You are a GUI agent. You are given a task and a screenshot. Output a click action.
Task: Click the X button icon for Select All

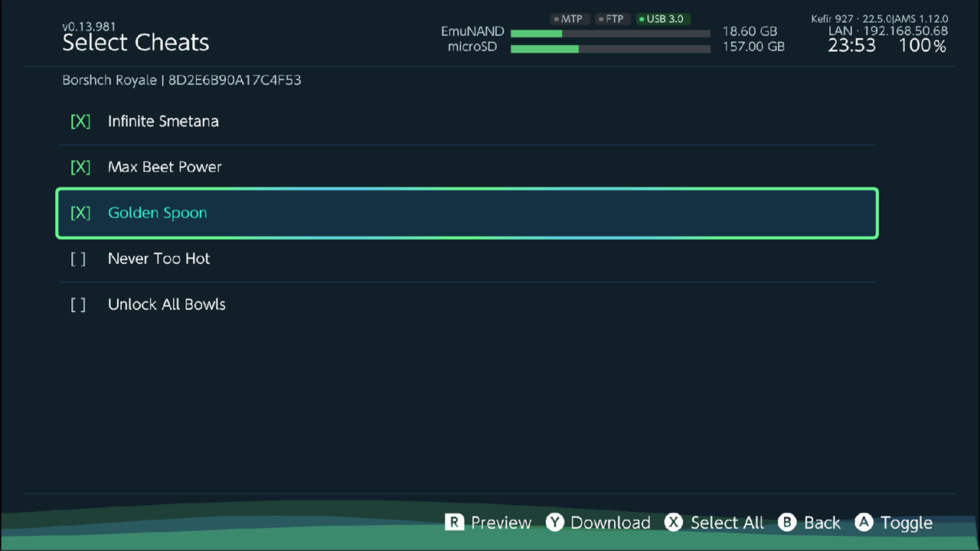[673, 522]
